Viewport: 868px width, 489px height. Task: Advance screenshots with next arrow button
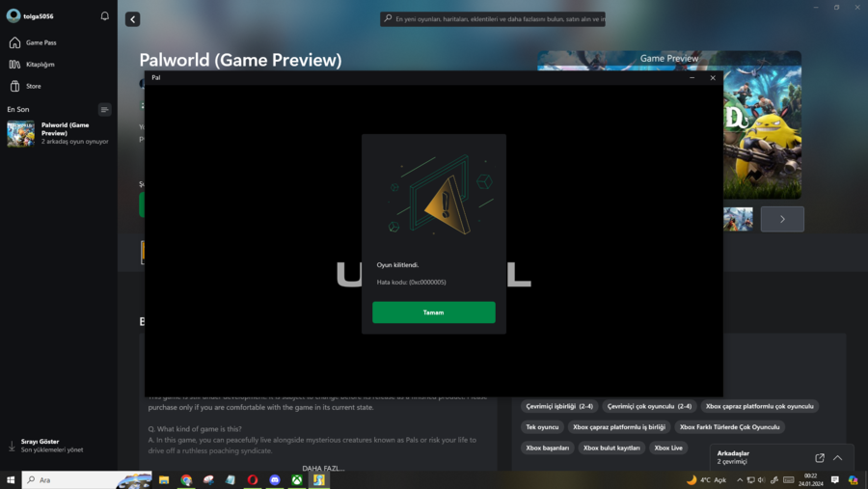point(782,219)
